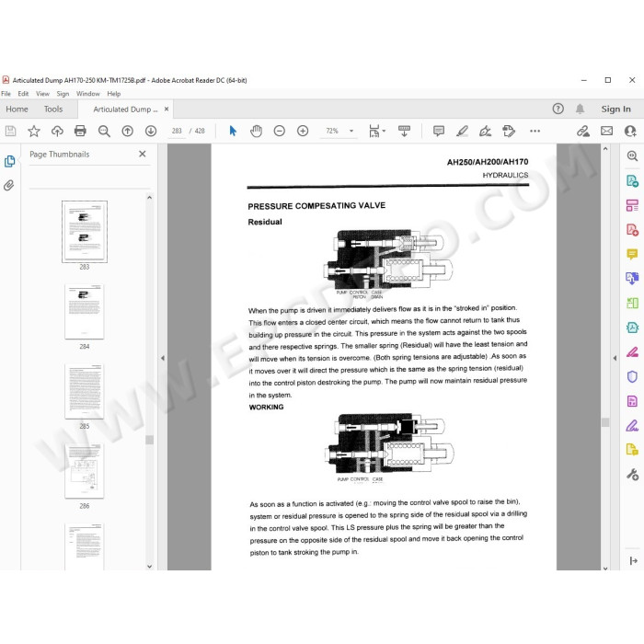Click document scrollbar down arrow

pyautogui.click(x=605, y=568)
